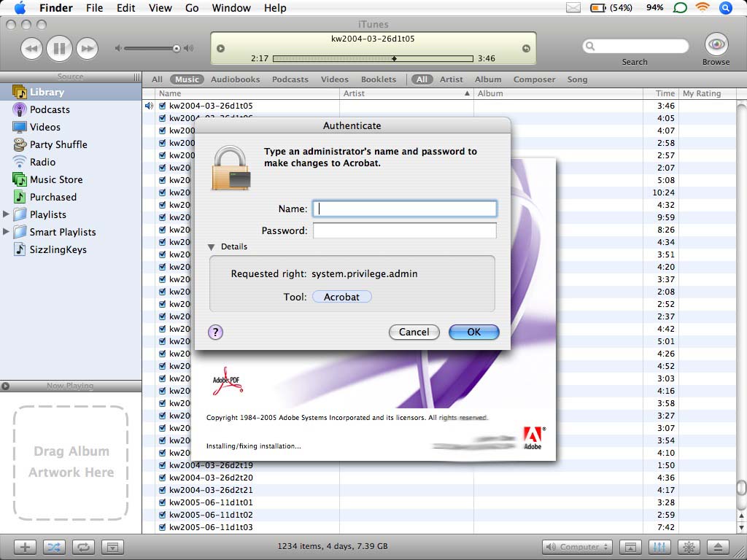Click the Now Playing disclosure arrow

5,386
